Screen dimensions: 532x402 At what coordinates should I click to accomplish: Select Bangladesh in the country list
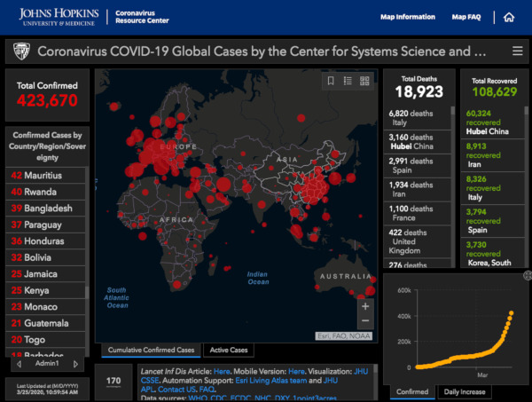pyautogui.click(x=45, y=209)
